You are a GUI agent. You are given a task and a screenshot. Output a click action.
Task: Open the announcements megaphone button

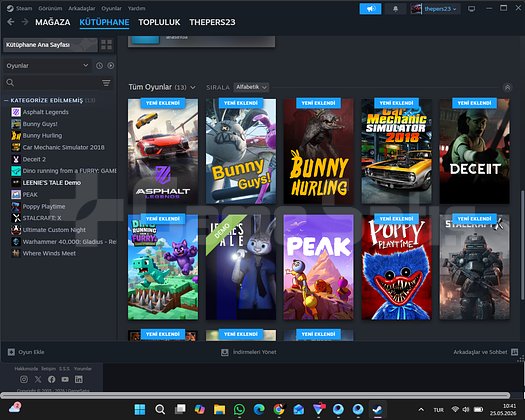[370, 9]
